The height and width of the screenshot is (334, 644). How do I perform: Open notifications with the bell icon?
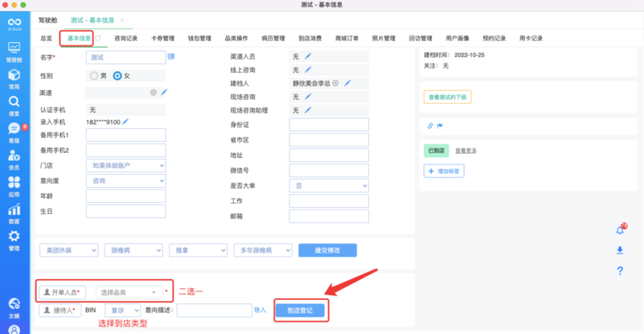click(620, 230)
